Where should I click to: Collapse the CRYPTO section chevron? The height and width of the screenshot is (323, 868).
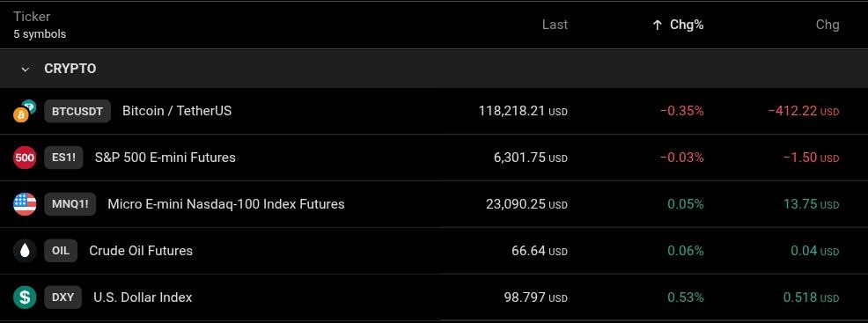pos(25,70)
